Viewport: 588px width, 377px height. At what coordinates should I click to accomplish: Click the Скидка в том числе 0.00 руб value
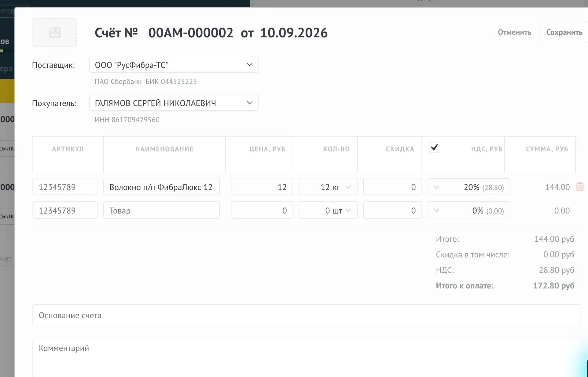tap(559, 254)
